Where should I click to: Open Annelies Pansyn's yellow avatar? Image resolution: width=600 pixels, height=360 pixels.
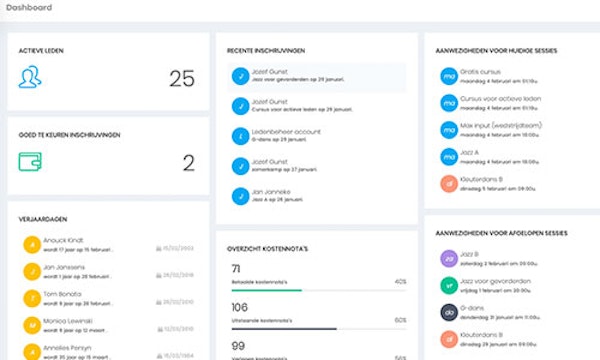[x=32, y=352]
